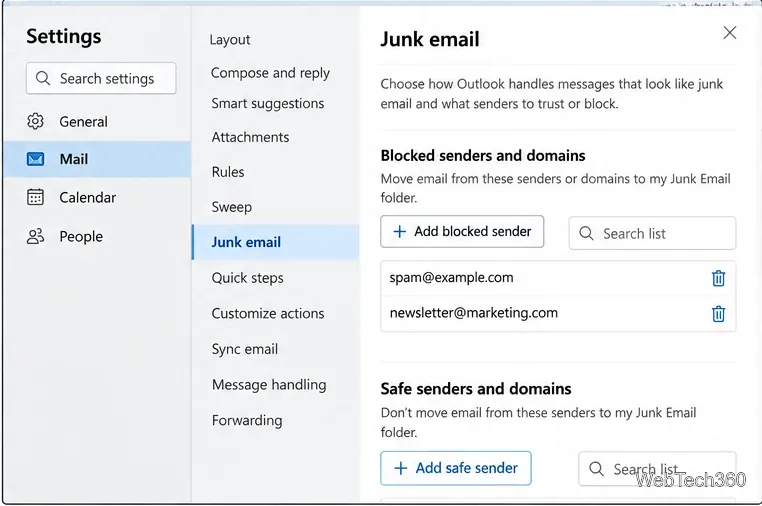Select the Mail settings category

point(97,159)
